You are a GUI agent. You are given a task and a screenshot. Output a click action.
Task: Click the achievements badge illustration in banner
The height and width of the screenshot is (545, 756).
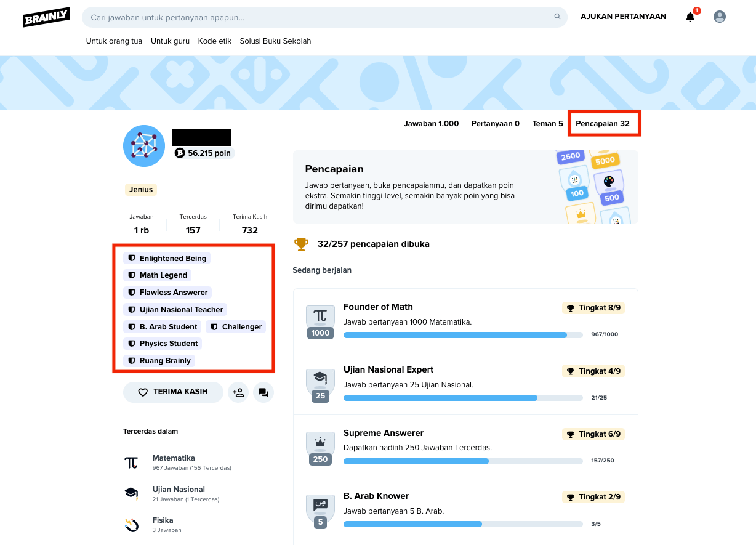pos(594,187)
